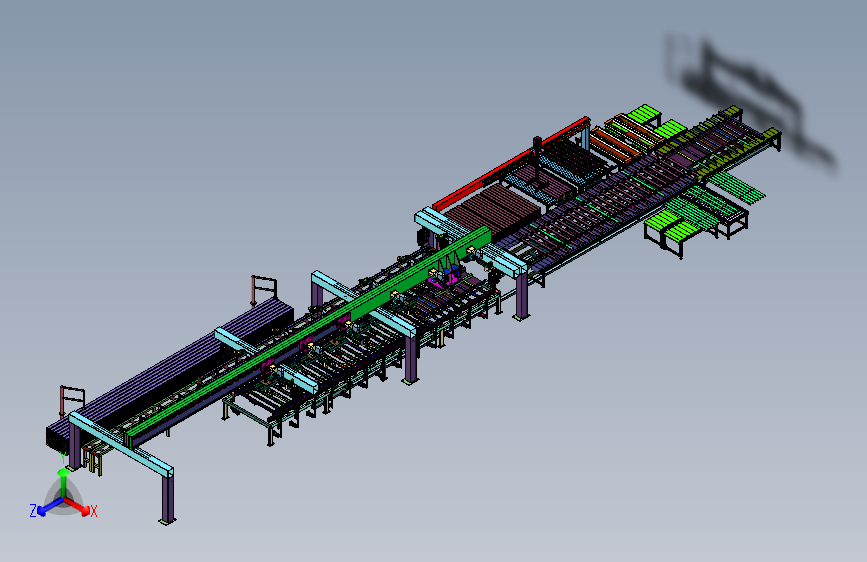
Task: Select the red overhead beam on the model
Action: tap(511, 163)
